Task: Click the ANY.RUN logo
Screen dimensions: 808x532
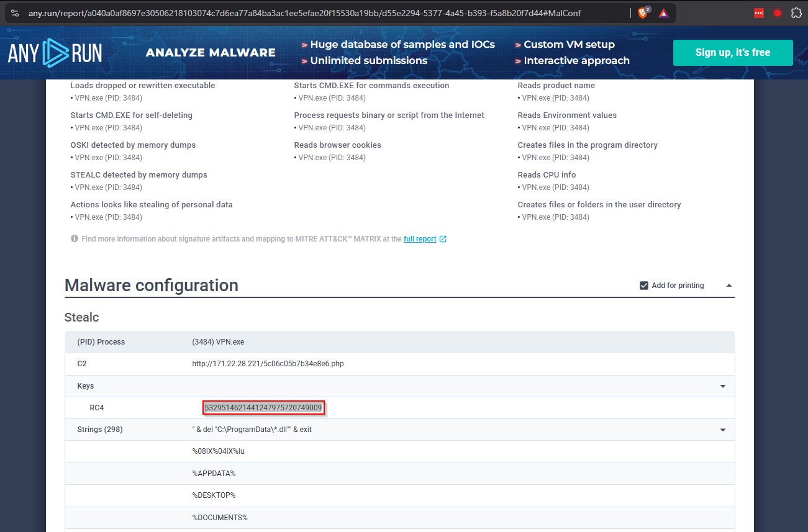Action: (55, 53)
